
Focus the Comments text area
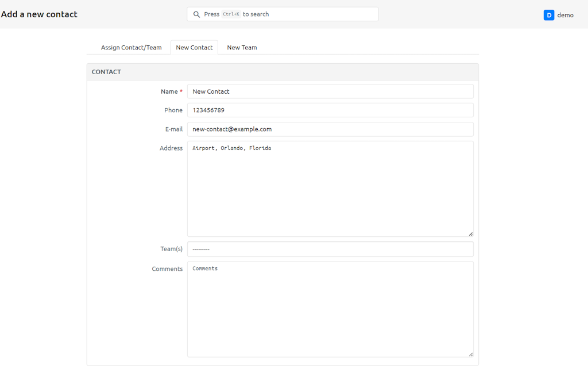click(x=330, y=310)
